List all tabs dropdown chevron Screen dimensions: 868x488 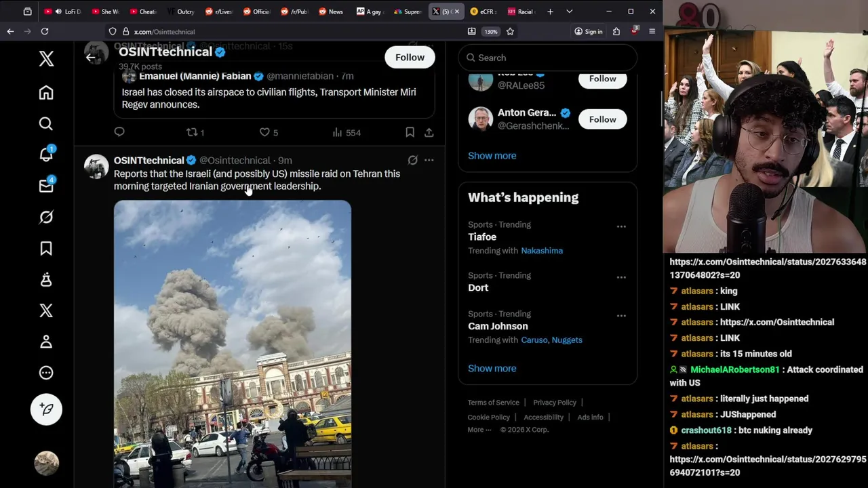click(x=569, y=12)
